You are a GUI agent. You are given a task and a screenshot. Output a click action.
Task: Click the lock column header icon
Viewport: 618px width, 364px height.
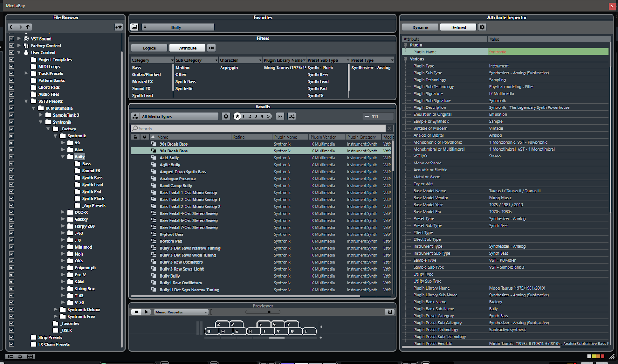pyautogui.click(x=135, y=137)
